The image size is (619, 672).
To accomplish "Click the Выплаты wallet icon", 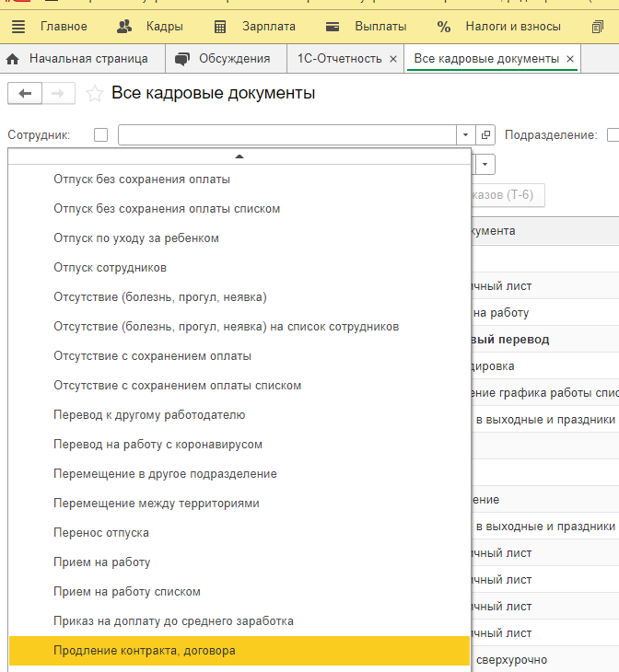I will [333, 27].
